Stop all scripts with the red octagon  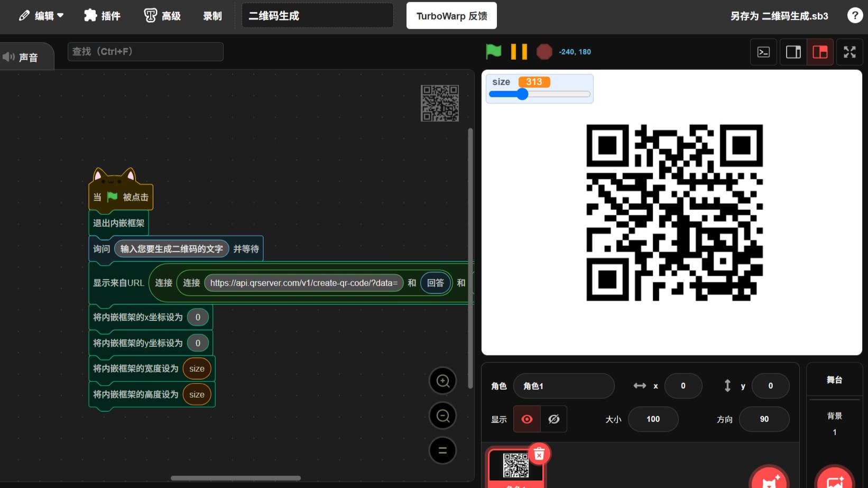544,52
